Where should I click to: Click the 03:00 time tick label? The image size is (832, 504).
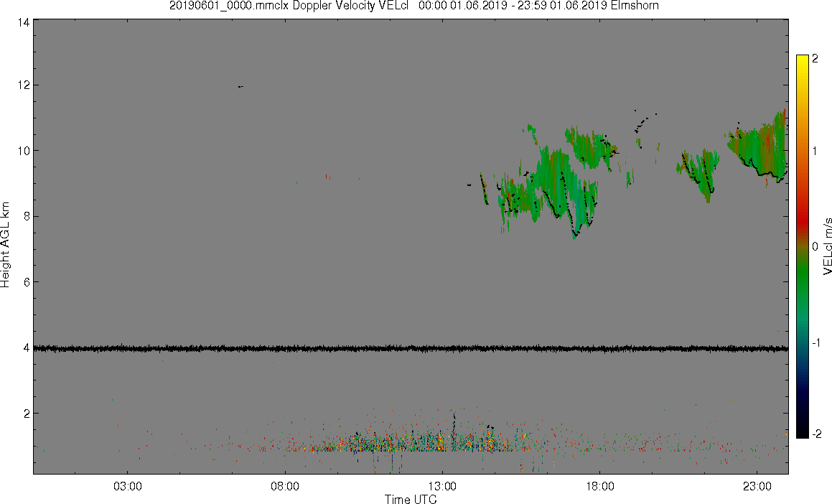pos(127,487)
